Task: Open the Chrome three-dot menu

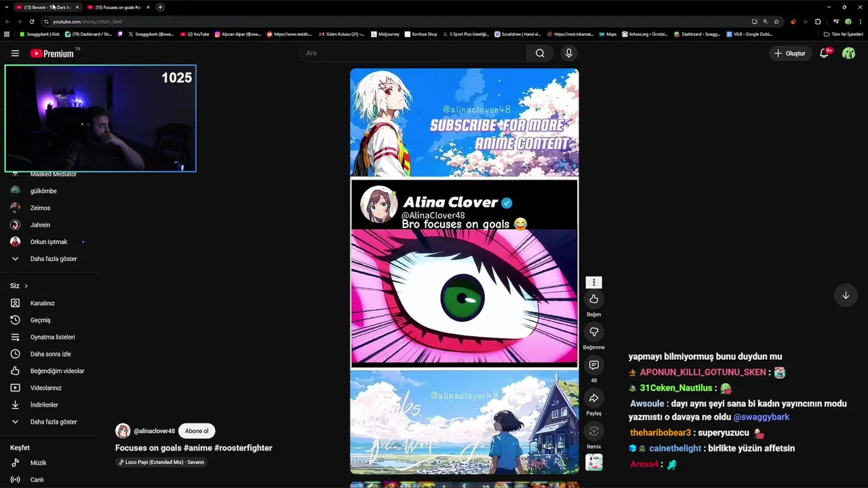Action: point(860,22)
